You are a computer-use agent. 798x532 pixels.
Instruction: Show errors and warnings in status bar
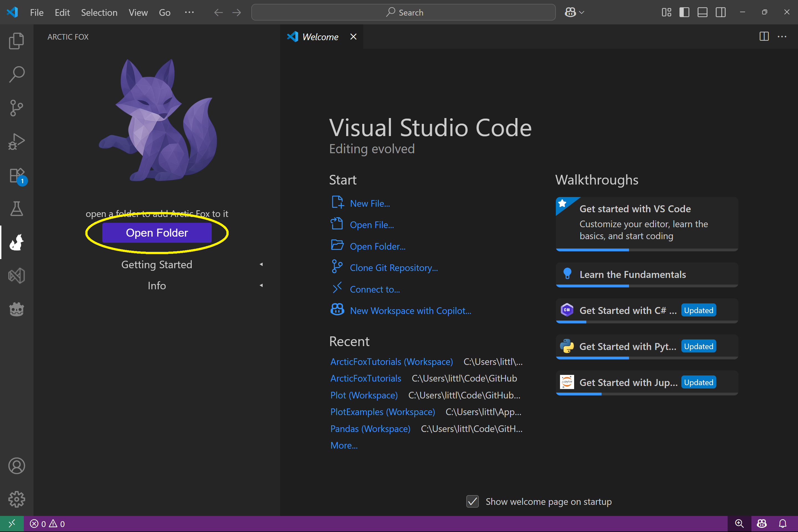click(47, 524)
